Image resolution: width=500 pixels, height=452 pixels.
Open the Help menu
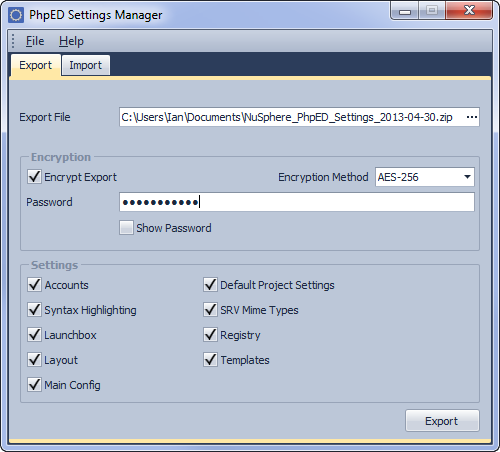[x=71, y=41]
